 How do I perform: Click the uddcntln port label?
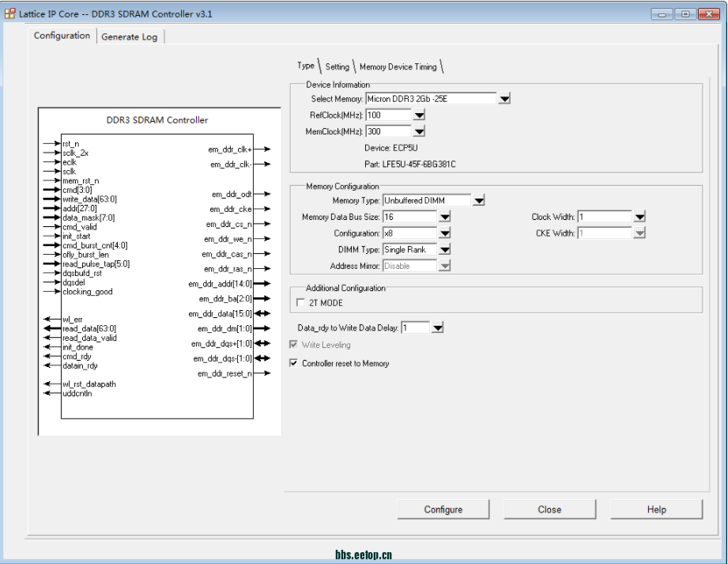[77, 393]
